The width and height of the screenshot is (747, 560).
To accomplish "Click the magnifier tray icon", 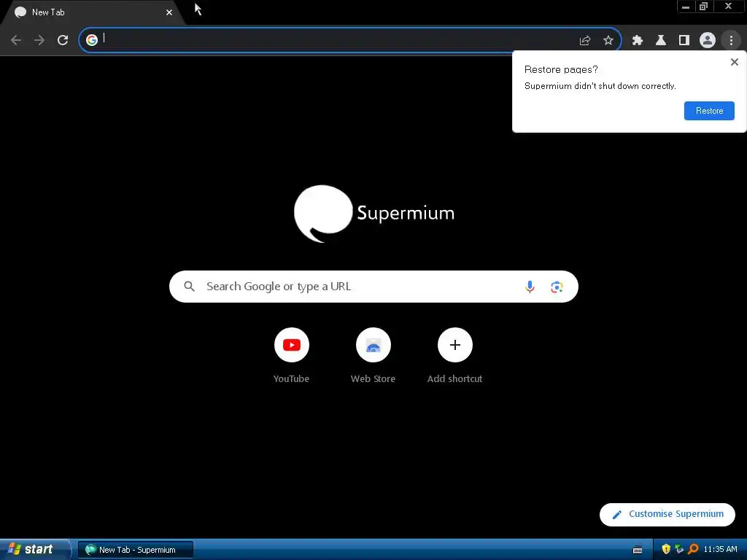I will click(693, 549).
